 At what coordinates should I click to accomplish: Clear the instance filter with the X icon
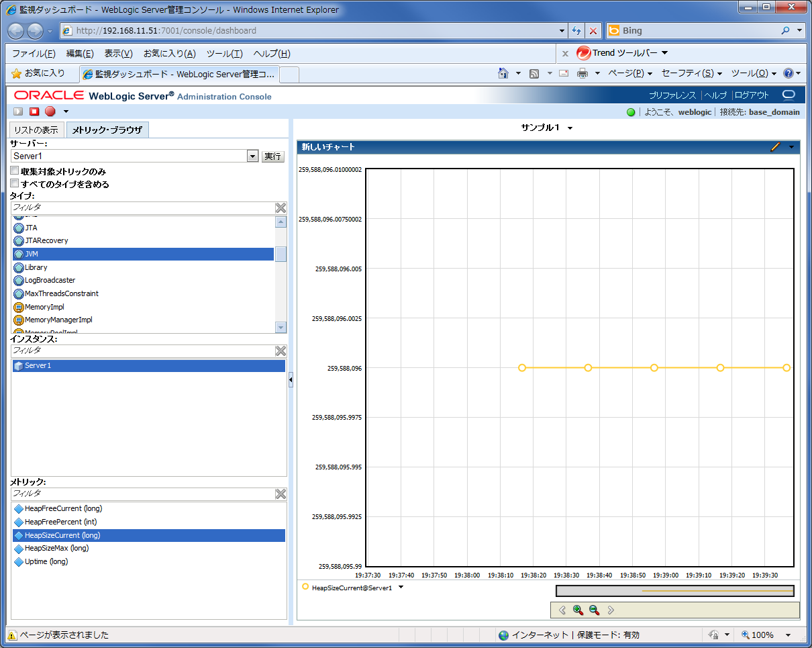281,351
